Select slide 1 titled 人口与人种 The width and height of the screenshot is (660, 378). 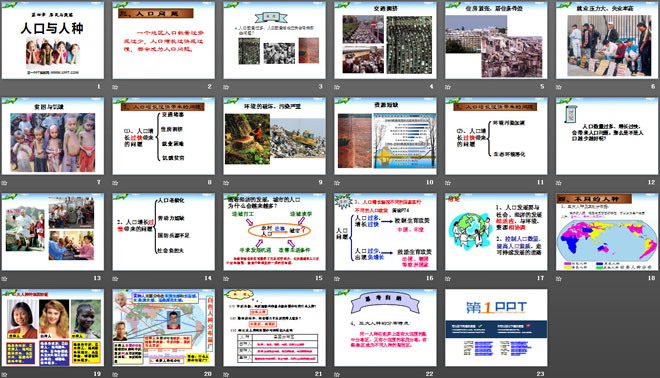coord(53,40)
